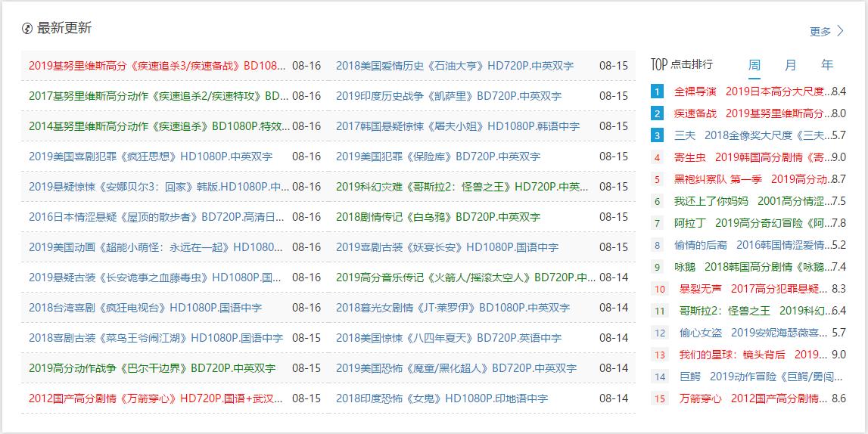Click score 9.0 beside 寄生虫
The width and height of the screenshot is (868, 434).
tap(839, 157)
